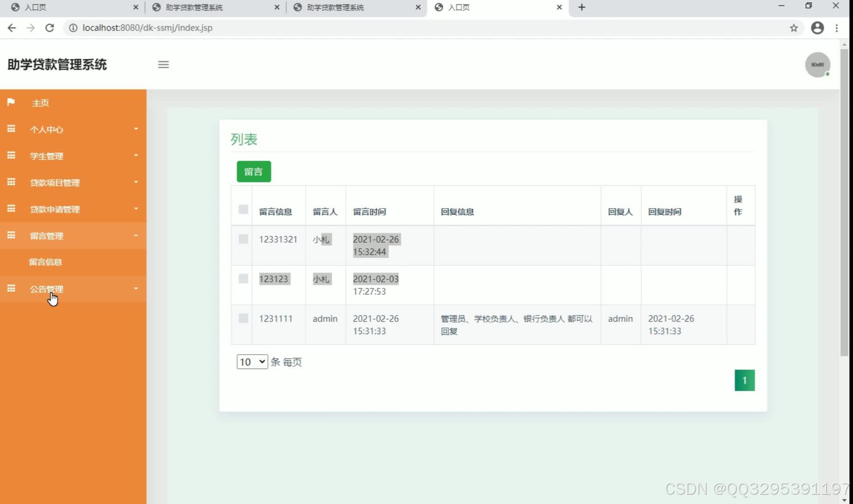The width and height of the screenshot is (853, 504).
Task: Open the Chrome profile account icon
Action: pyautogui.click(x=818, y=28)
